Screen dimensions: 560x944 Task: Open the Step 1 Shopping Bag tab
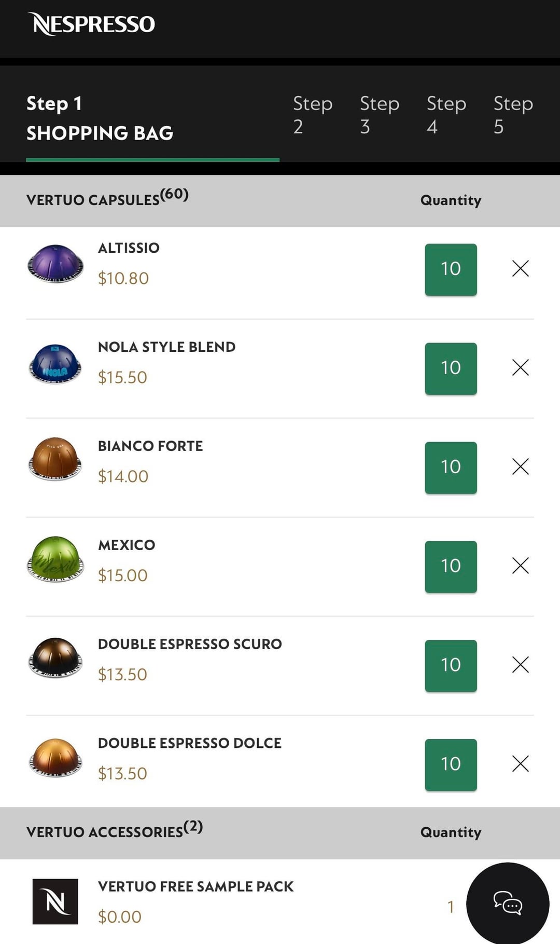coord(100,118)
